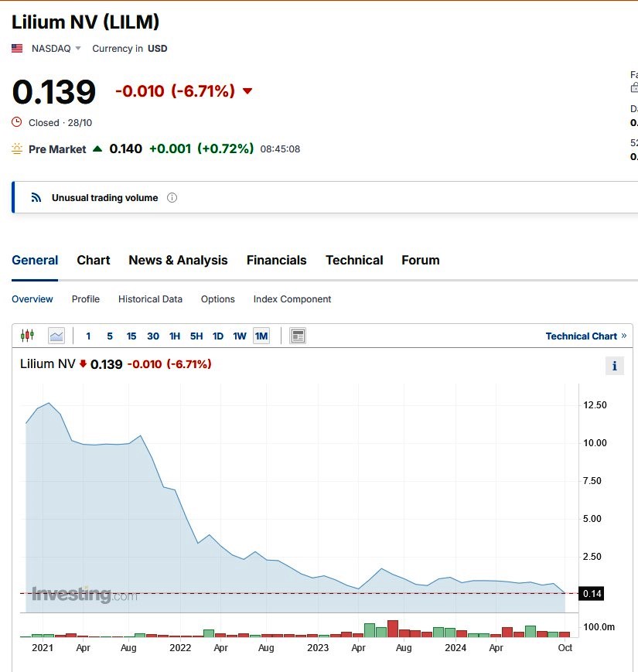Select the area chart type icon
The height and width of the screenshot is (672, 638).
[x=56, y=336]
